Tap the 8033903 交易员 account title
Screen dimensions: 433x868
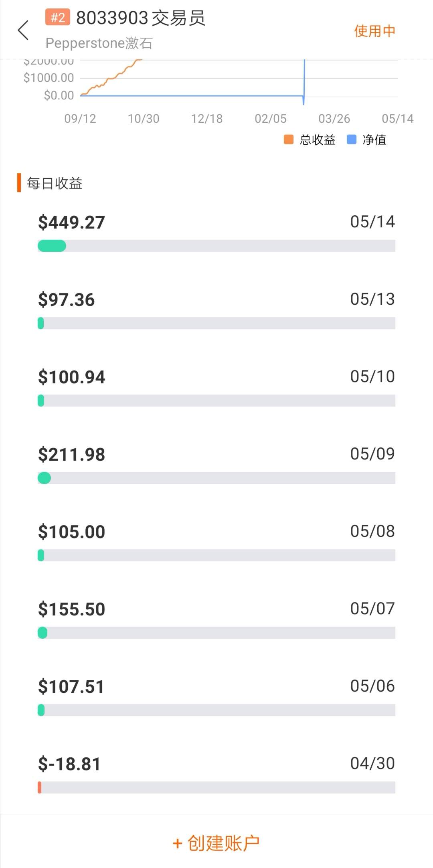click(140, 18)
